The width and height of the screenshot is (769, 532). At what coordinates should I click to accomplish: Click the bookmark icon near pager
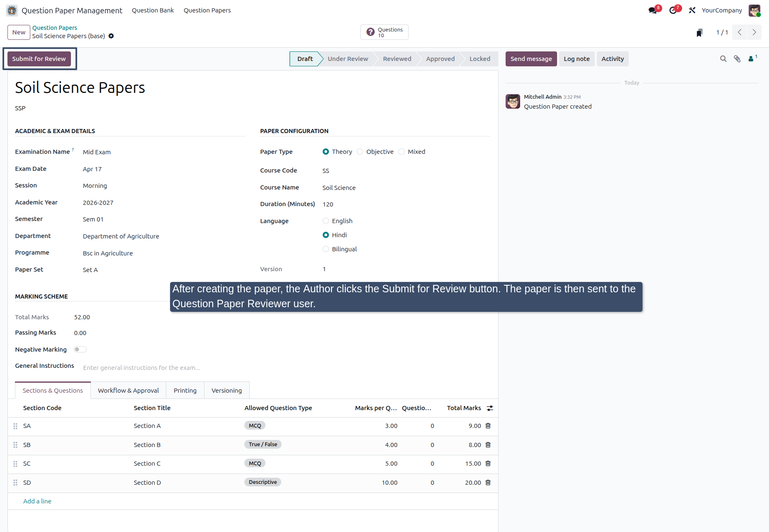click(699, 33)
